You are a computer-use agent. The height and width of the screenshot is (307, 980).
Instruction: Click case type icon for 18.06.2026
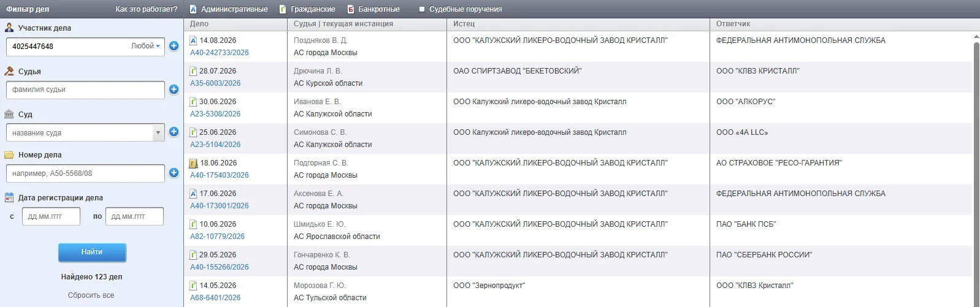point(194,163)
